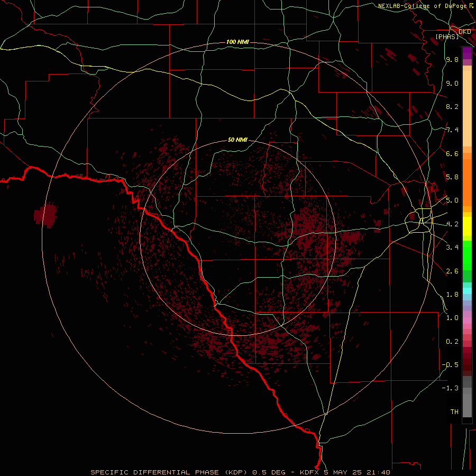Select the 9.0 value on the color scale
Image resolution: width=476 pixels, height=476 pixels.
click(x=452, y=83)
